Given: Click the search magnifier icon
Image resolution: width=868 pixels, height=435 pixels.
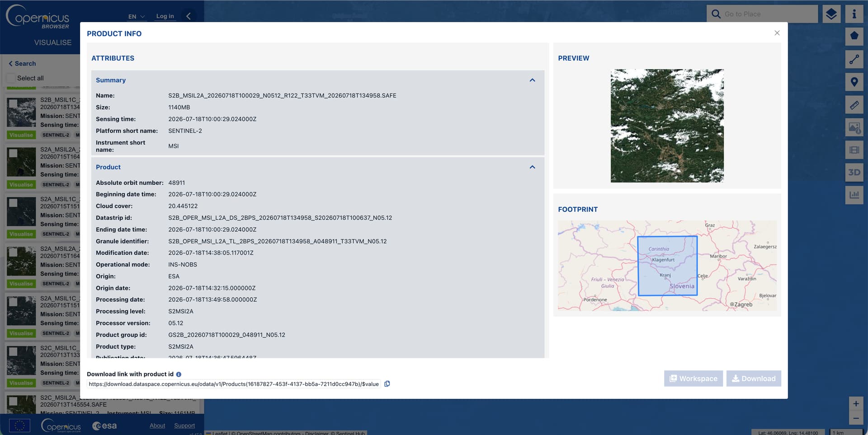Looking at the screenshot, I should point(716,14).
